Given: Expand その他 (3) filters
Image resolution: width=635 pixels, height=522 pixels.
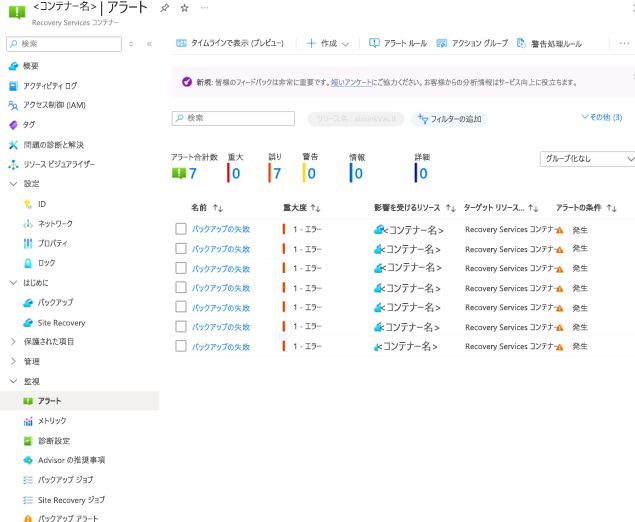Looking at the screenshot, I should tap(601, 117).
